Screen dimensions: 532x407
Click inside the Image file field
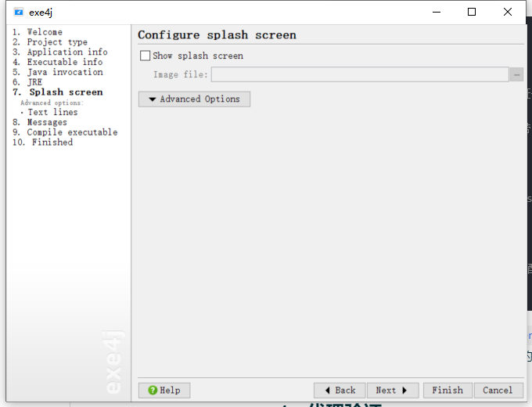360,74
